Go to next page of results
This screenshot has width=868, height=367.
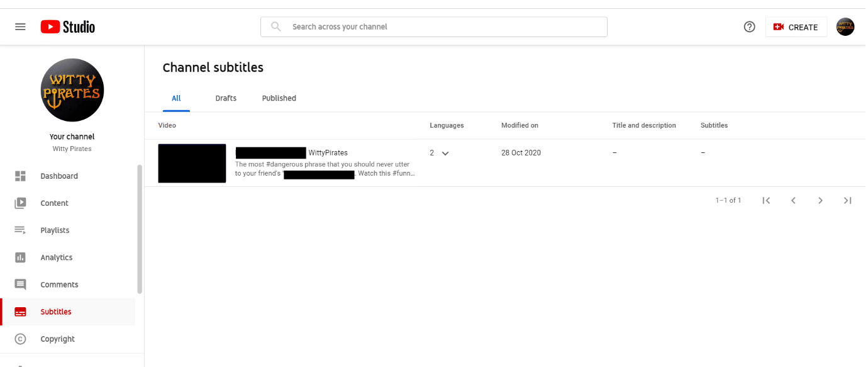pos(820,200)
